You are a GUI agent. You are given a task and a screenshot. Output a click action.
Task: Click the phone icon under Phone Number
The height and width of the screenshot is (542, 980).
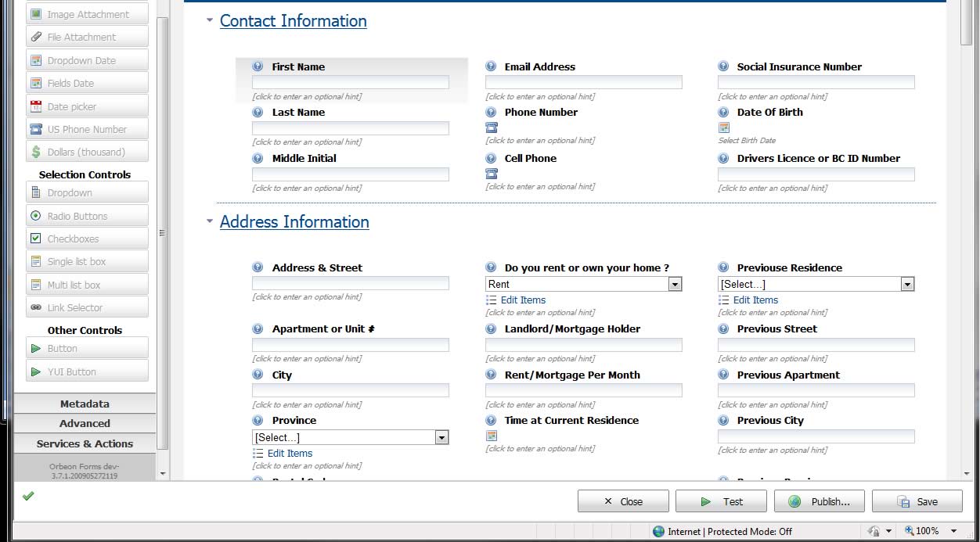click(x=492, y=127)
